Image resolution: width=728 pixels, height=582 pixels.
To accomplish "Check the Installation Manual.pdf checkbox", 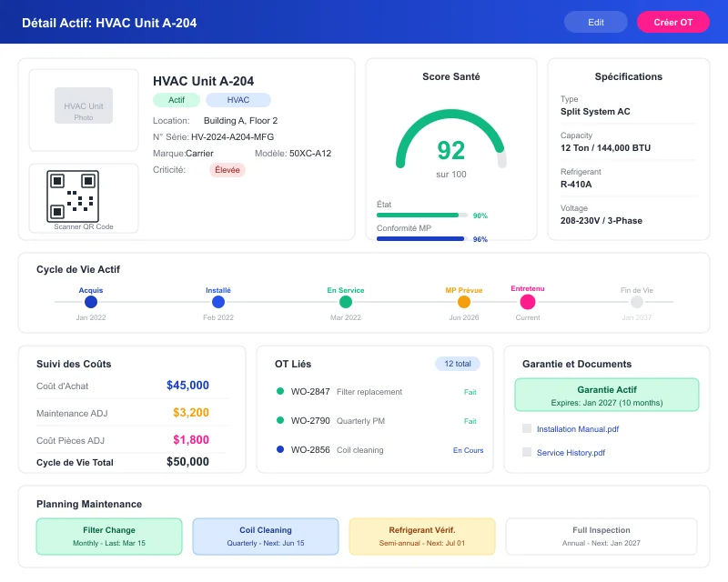I will click(x=525, y=428).
